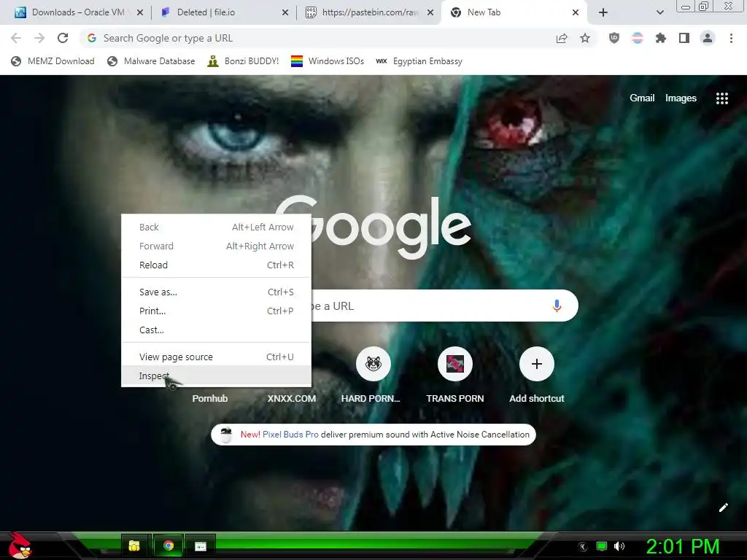Close the Downloads – Oracle VM tab
Screen dimensions: 747x560
pos(140,12)
